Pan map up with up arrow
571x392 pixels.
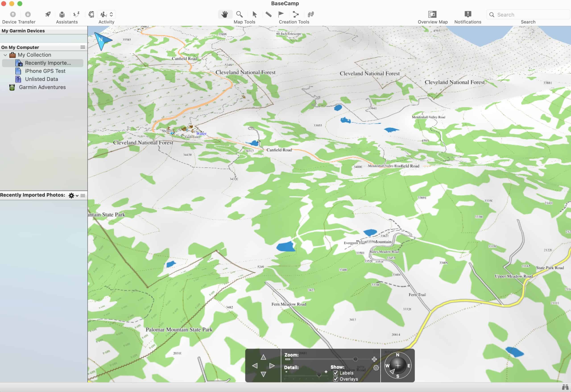tap(263, 357)
